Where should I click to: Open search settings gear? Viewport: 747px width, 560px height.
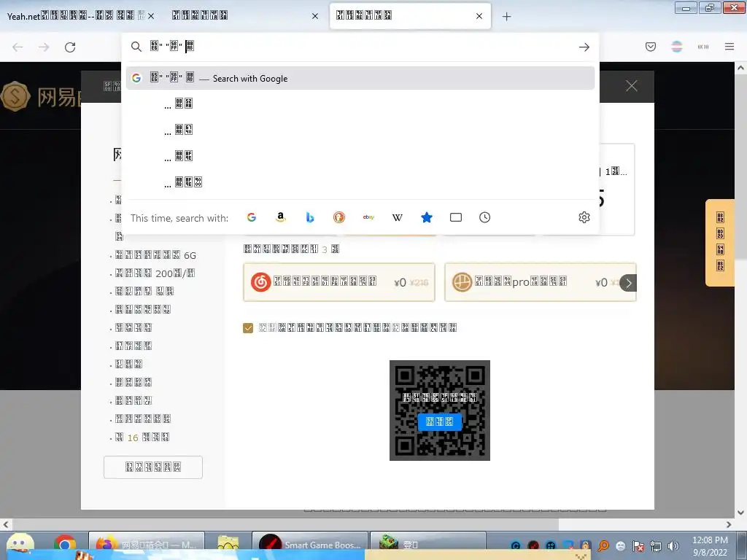click(584, 217)
